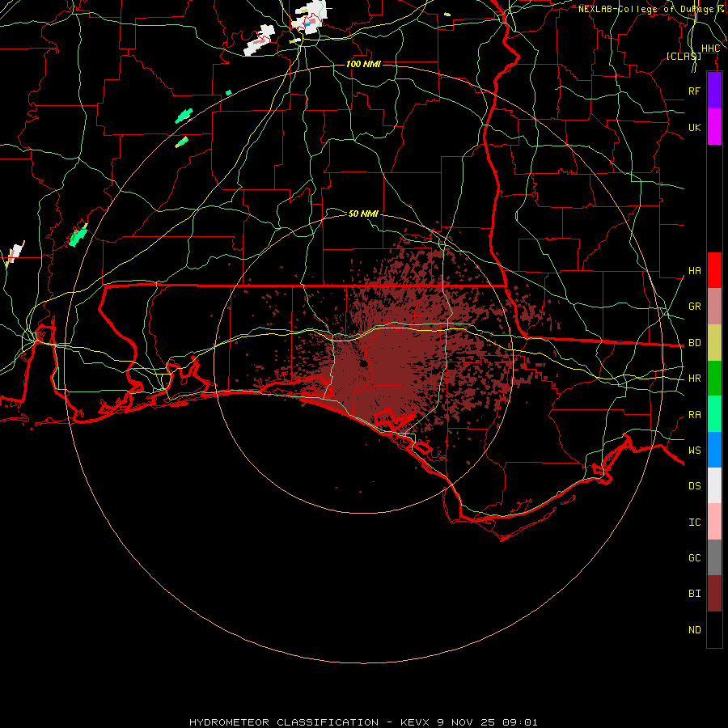Click the 'UK' legend label
Screen dimensions: 728x728
(694, 127)
